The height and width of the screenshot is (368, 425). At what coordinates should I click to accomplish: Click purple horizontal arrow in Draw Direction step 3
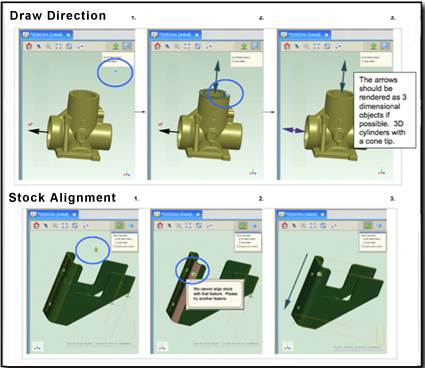pos(294,130)
